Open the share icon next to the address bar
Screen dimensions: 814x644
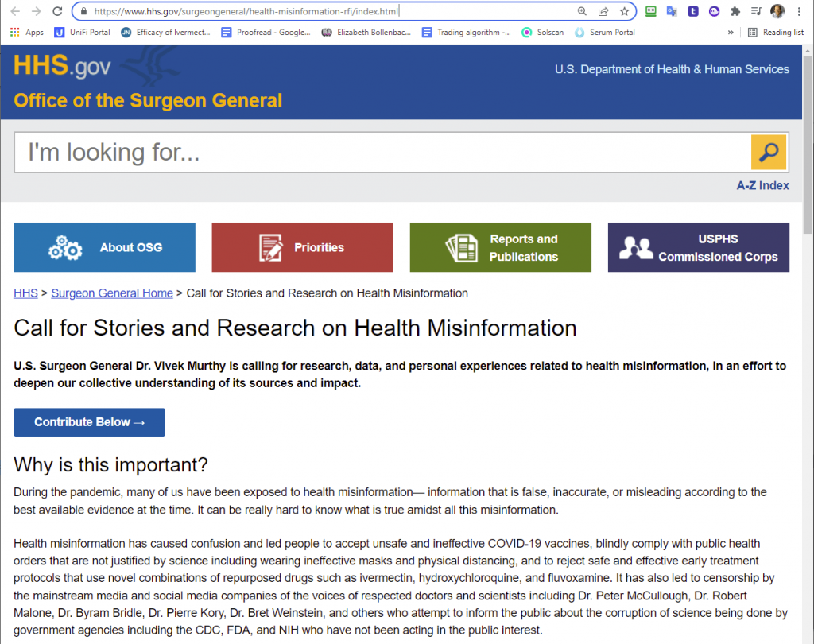click(604, 11)
